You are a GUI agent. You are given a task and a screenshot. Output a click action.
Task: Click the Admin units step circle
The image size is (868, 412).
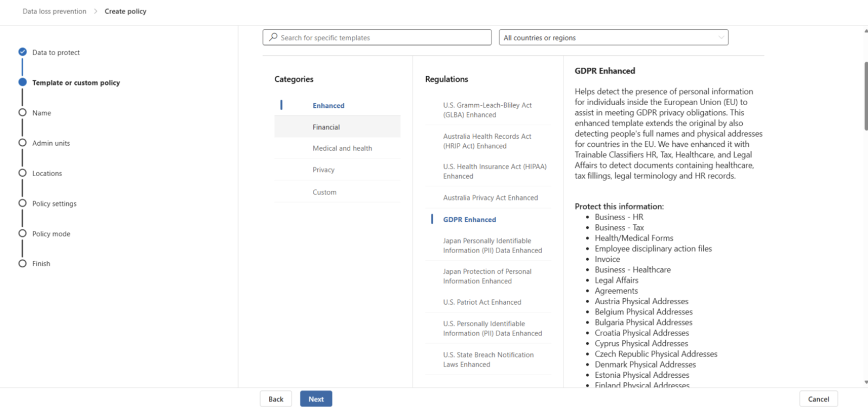pyautogui.click(x=22, y=143)
